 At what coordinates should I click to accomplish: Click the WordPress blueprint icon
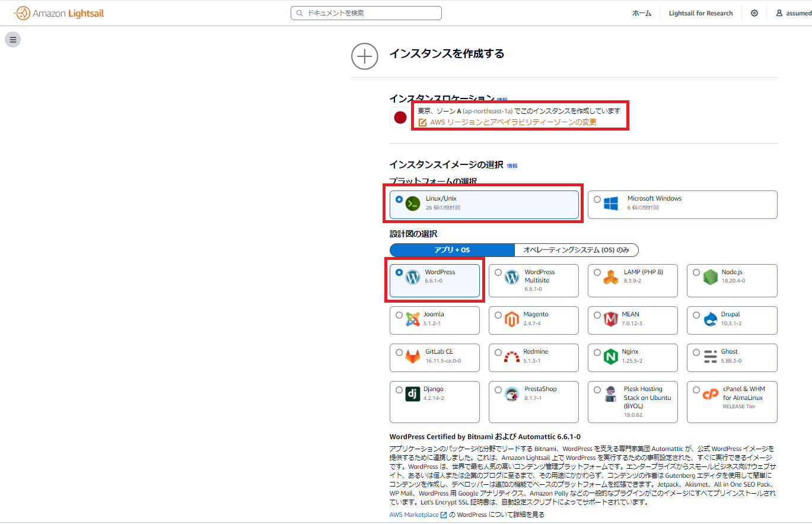click(412, 276)
